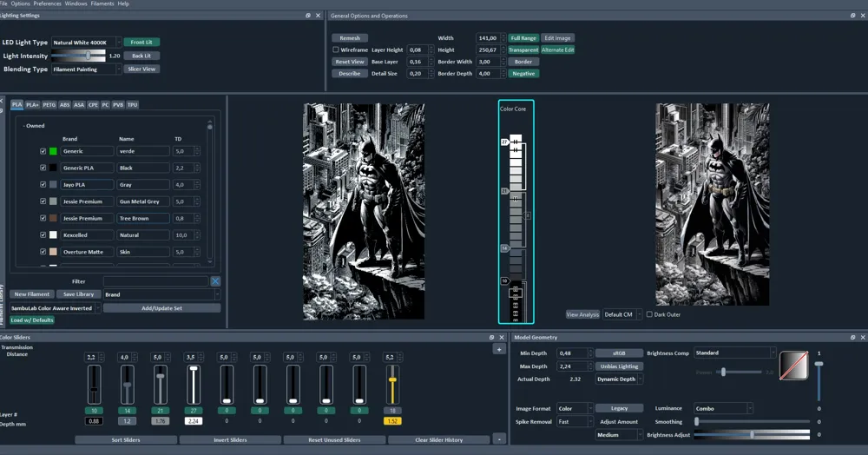
Task: Click the Min Depth input field
Action: pyautogui.click(x=570, y=353)
